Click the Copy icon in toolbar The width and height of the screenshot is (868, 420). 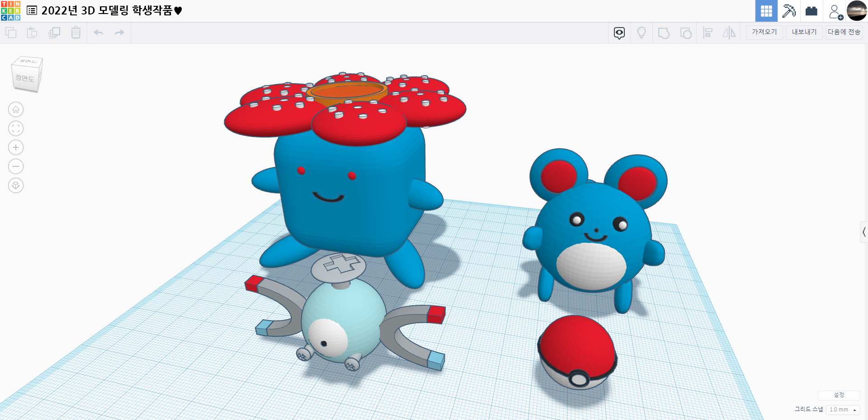[x=11, y=33]
